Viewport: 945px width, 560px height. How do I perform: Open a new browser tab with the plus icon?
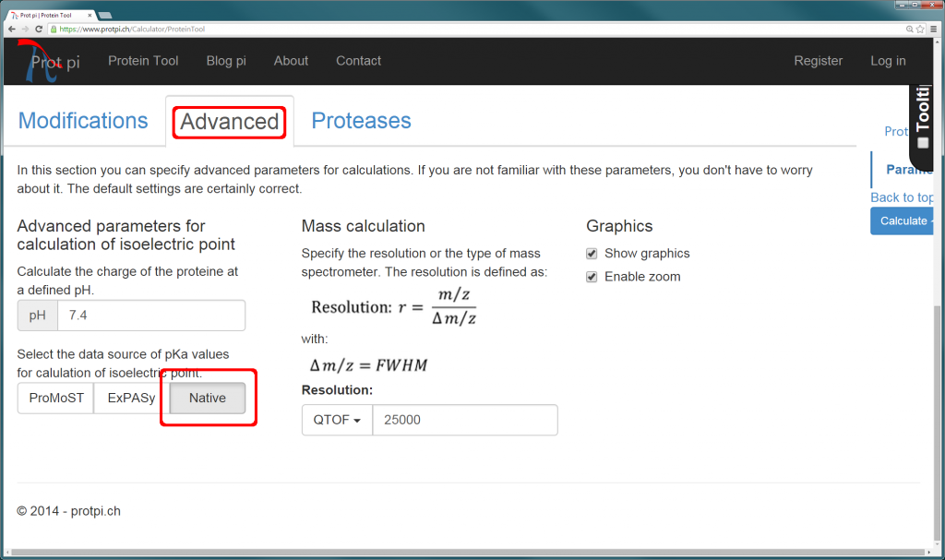[104, 15]
